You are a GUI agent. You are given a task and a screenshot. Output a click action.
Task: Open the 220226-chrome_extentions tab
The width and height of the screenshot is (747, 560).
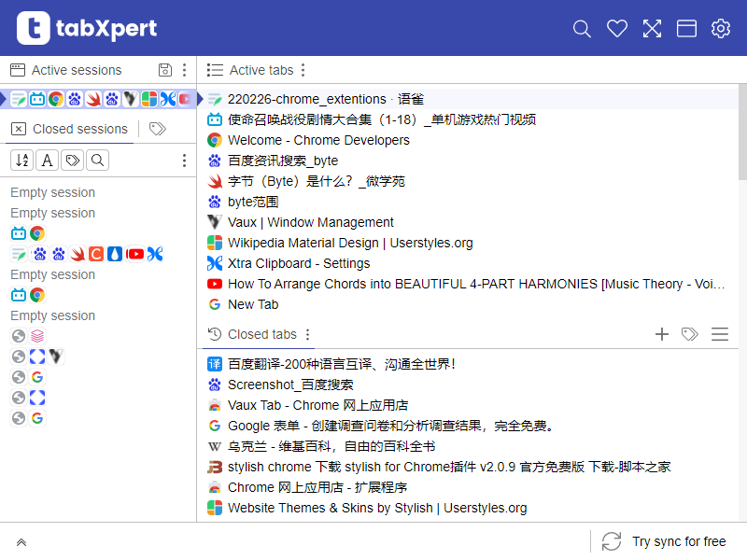(468, 99)
